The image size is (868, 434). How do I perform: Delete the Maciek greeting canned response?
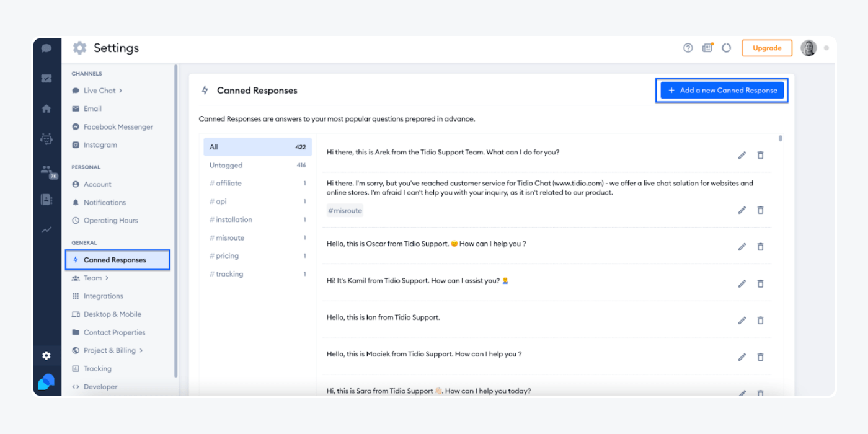[760, 357]
